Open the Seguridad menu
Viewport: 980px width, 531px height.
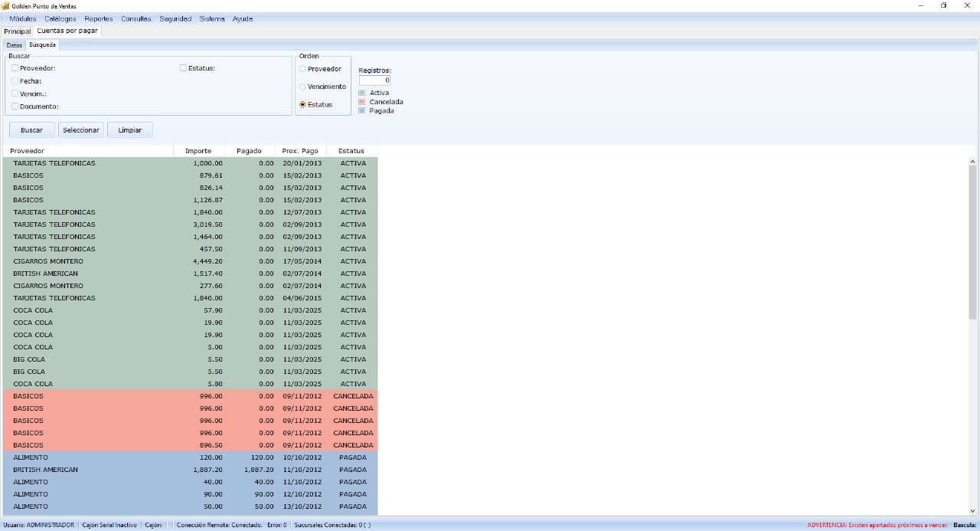[x=175, y=18]
